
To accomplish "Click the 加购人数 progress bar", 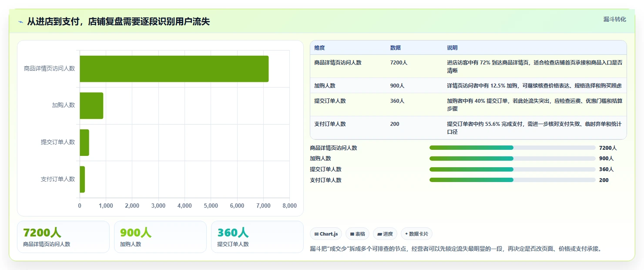I will (x=512, y=159).
